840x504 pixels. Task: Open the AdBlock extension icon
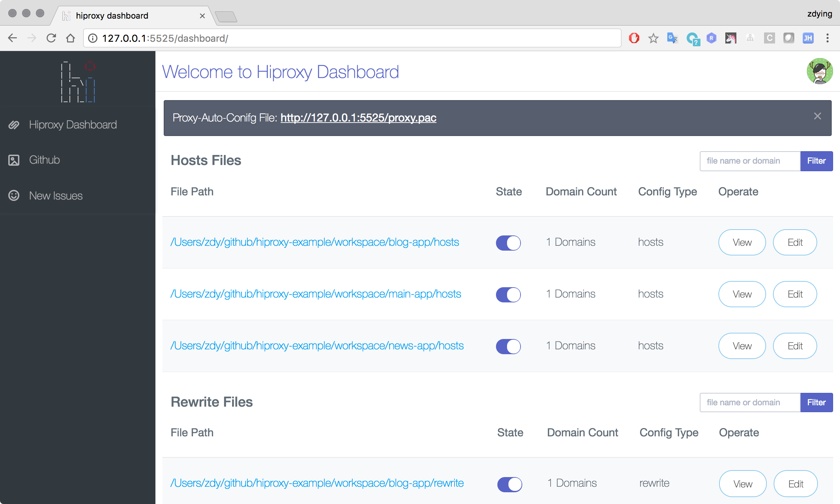634,38
